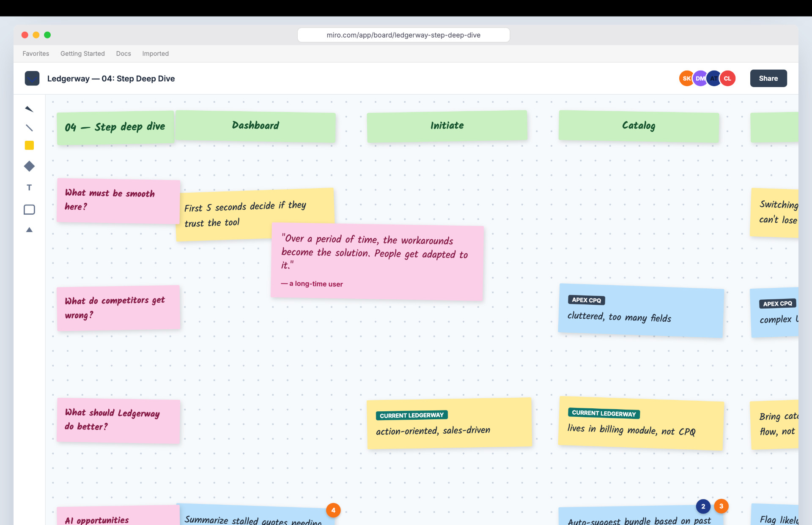Select the line drawing tool

point(29,128)
